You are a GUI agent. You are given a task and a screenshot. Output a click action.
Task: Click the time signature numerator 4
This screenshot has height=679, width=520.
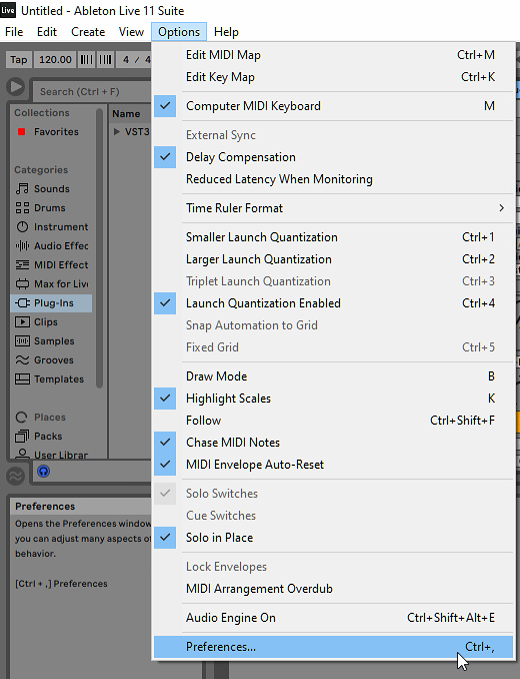coord(126,59)
